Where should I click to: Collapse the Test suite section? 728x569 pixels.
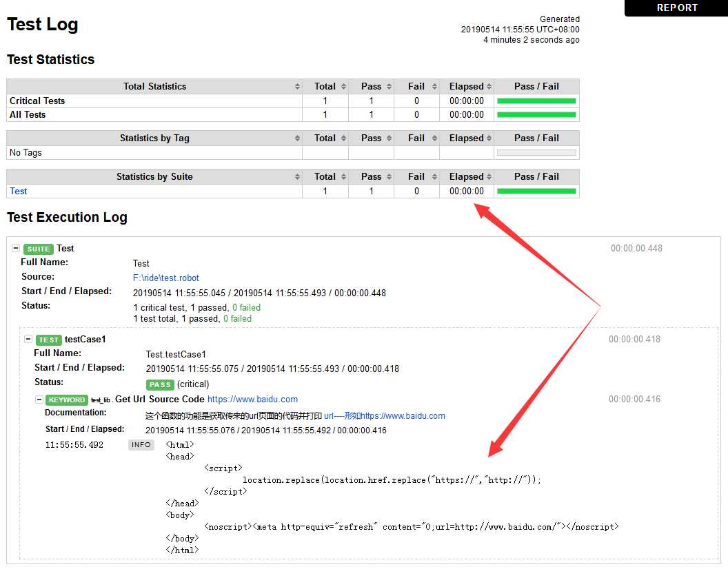(x=16, y=248)
